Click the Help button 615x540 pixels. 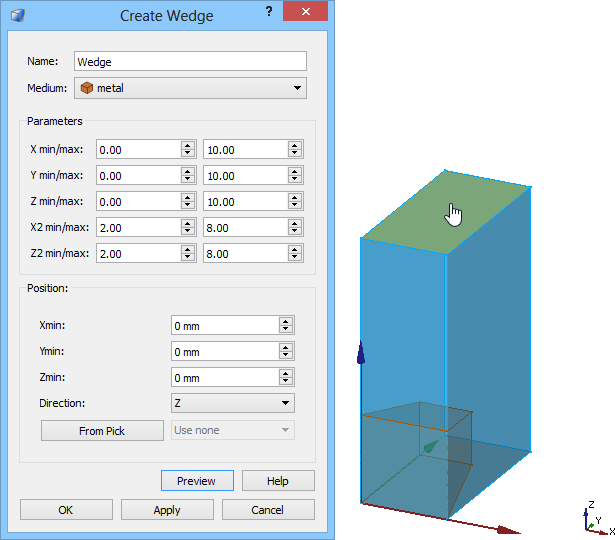[x=278, y=480]
